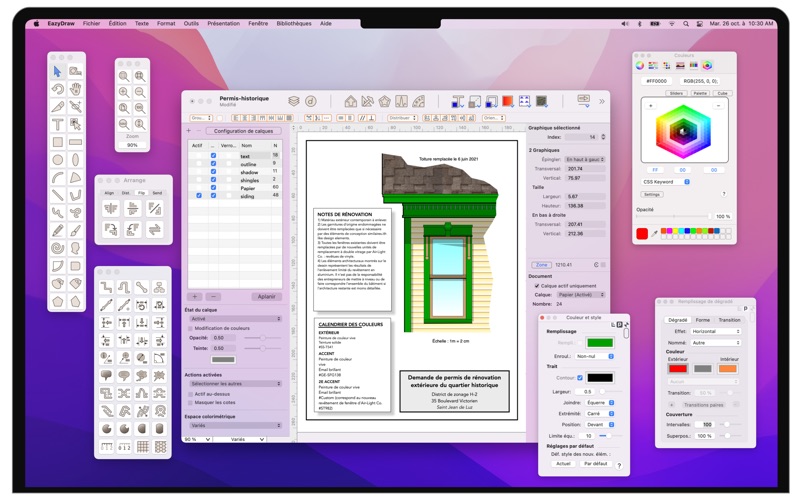The width and height of the screenshot is (800, 500).
Task: Choose the tall ellipse shape tool
Action: click(x=76, y=160)
